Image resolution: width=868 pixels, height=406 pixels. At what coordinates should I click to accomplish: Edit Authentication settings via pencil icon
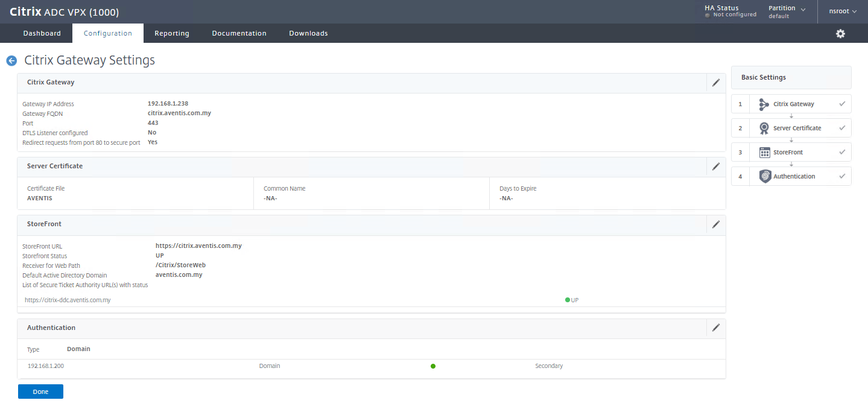(x=715, y=328)
